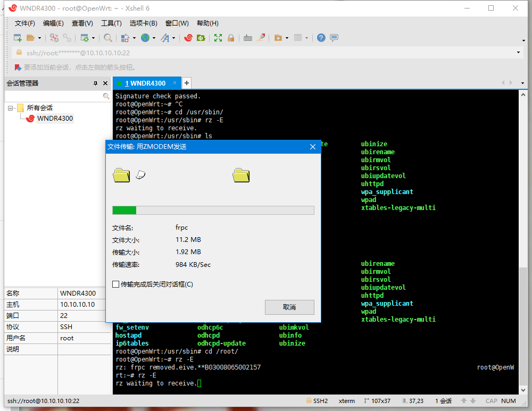Select the WNDR4300 session tab

click(145, 83)
